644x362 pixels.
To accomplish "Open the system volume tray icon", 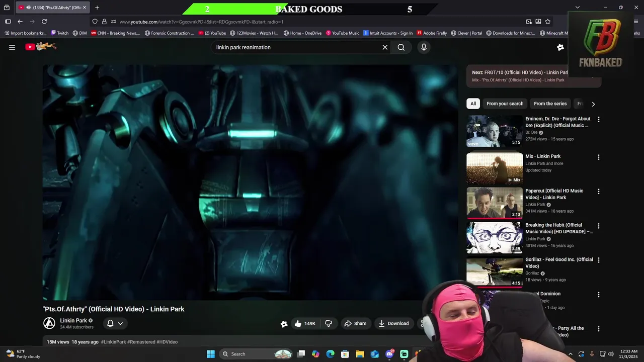I will click(611, 354).
